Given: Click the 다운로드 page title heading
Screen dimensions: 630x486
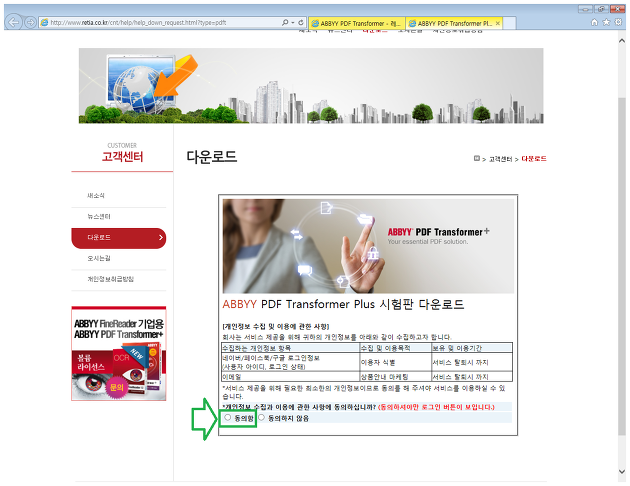Looking at the screenshot, I should [211, 157].
